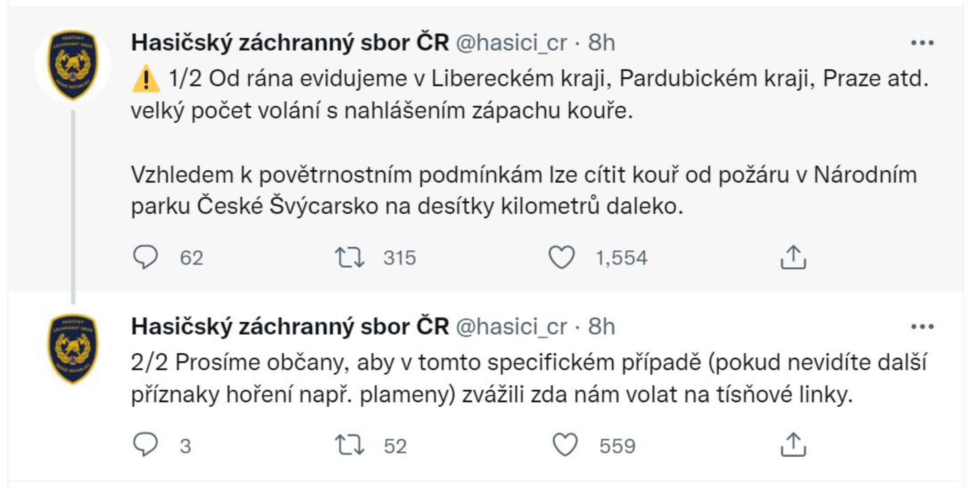Open more options menu on first tweet
The height and width of the screenshot is (488, 980).
[x=922, y=43]
